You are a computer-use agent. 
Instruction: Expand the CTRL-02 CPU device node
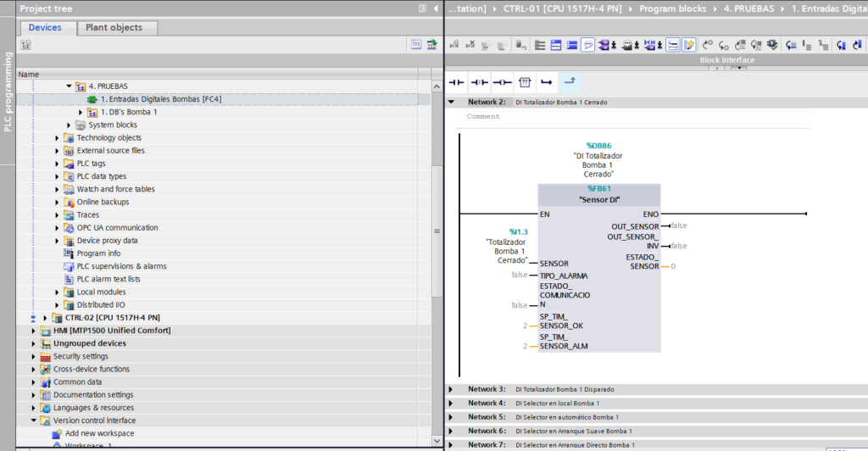(45, 318)
